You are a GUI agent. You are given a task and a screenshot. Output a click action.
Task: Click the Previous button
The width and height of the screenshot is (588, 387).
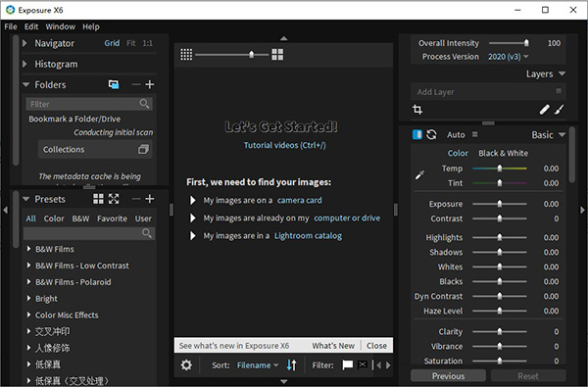point(448,376)
